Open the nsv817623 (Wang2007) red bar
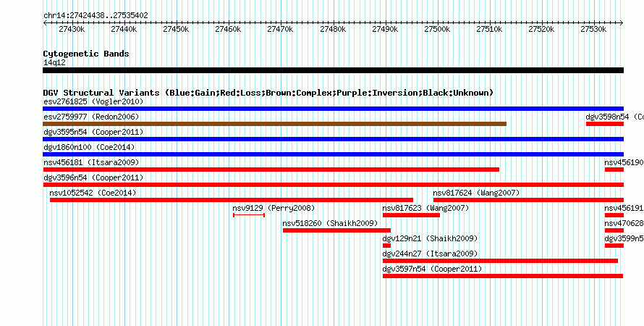 (411, 215)
